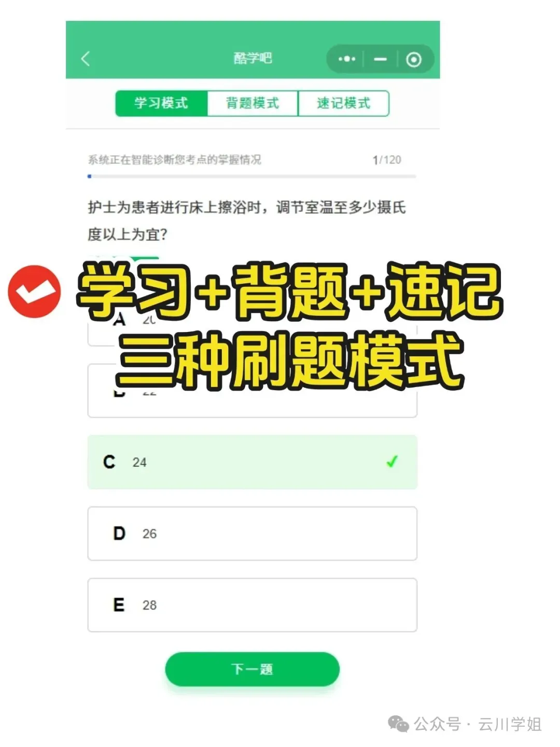Switch to 背题模式 tab
Screen dimensions: 560x747
pos(253,103)
